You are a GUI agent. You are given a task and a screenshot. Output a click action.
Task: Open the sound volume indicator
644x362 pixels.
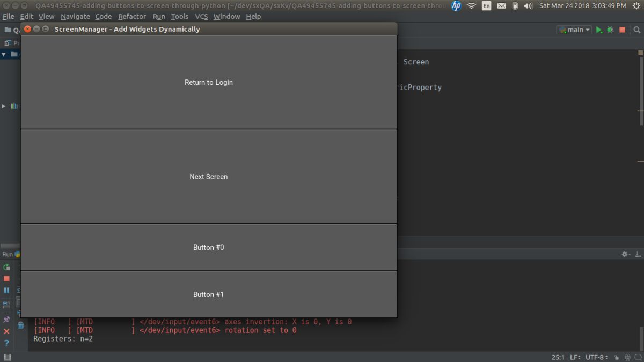[528, 6]
